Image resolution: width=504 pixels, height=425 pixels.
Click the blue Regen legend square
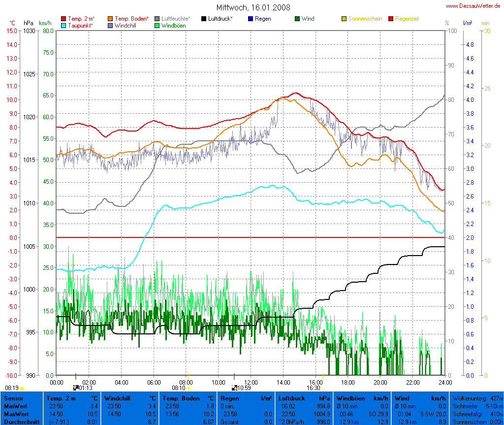[251, 19]
